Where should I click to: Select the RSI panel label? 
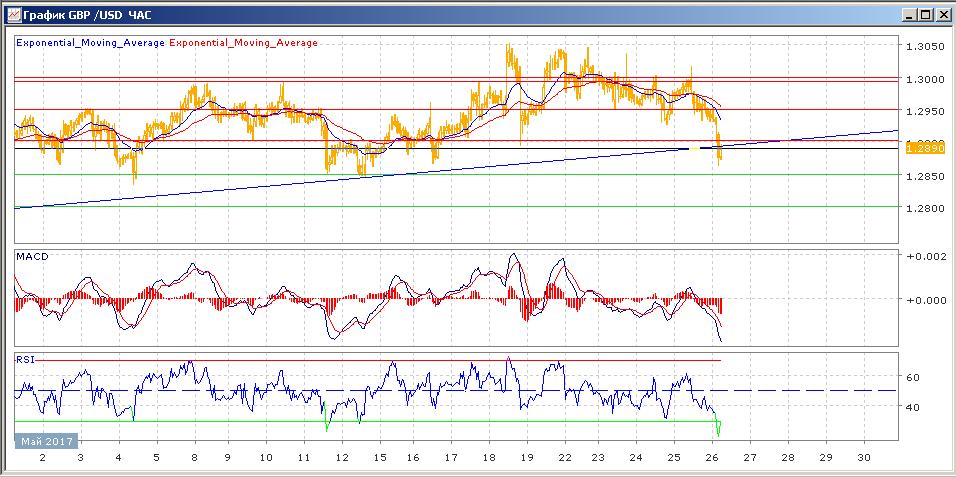click(x=26, y=360)
